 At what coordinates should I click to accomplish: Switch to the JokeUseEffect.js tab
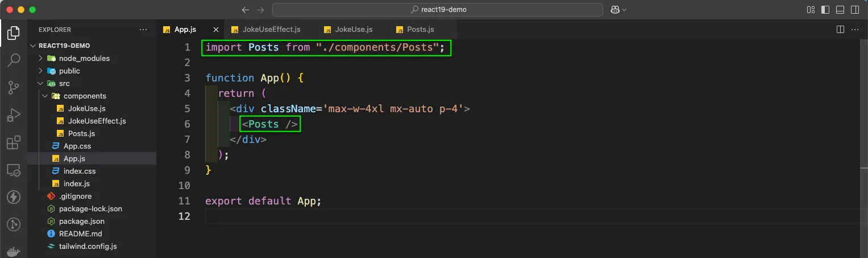pos(272,29)
